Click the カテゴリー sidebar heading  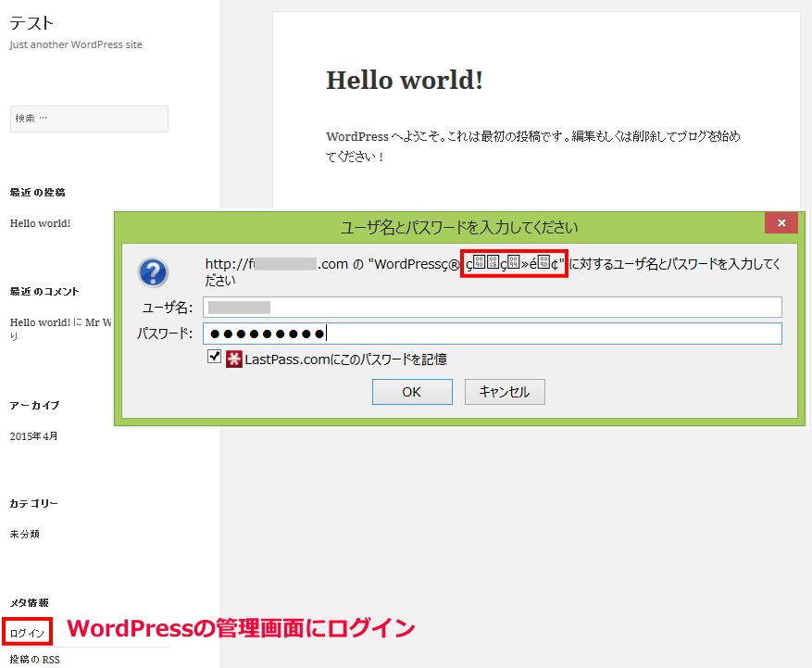pyautogui.click(x=33, y=503)
